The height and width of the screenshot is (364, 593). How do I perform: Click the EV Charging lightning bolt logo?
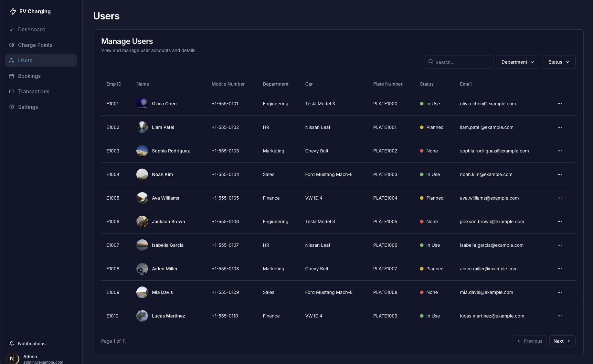[13, 11]
